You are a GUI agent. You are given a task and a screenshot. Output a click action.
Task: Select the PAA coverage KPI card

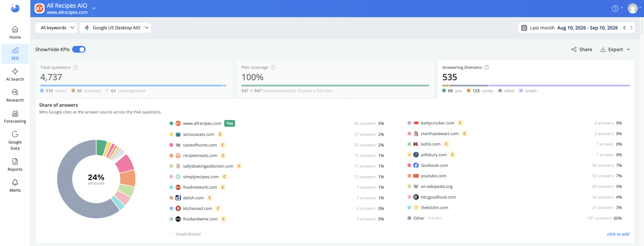[x=335, y=79]
